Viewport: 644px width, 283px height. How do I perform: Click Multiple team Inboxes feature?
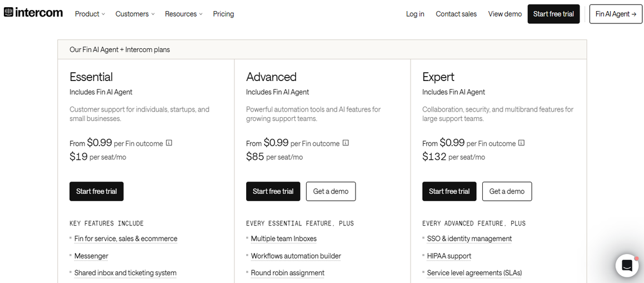[284, 239]
